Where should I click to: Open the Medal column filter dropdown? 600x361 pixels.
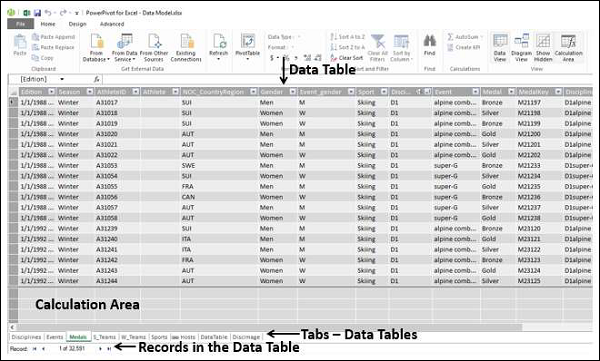pyautogui.click(x=511, y=91)
